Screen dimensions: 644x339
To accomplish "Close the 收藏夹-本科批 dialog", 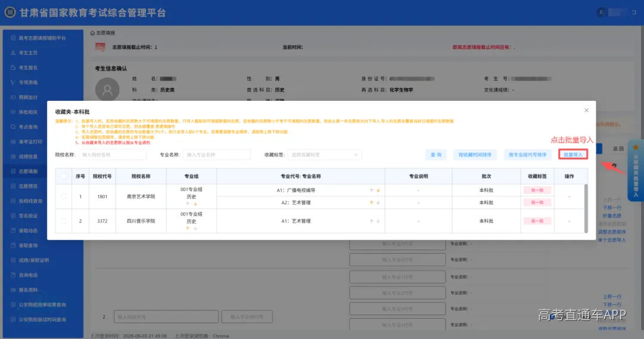I will pos(587,110).
